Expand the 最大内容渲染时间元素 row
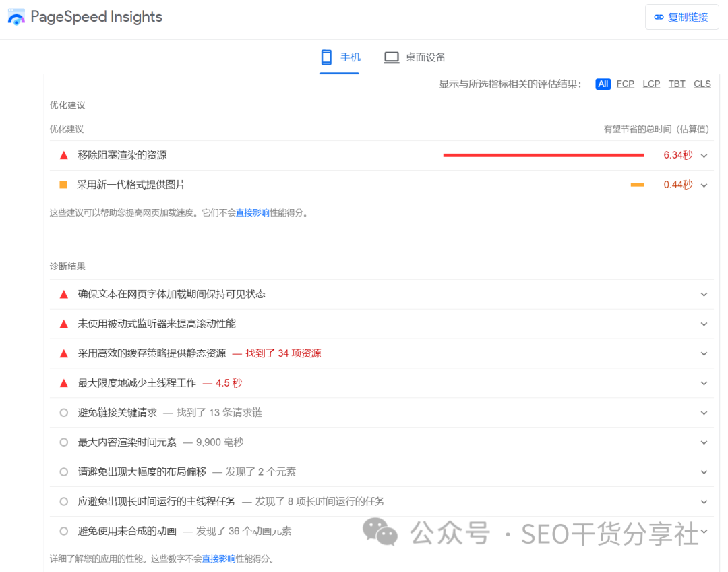The image size is (728, 572). coord(704,442)
